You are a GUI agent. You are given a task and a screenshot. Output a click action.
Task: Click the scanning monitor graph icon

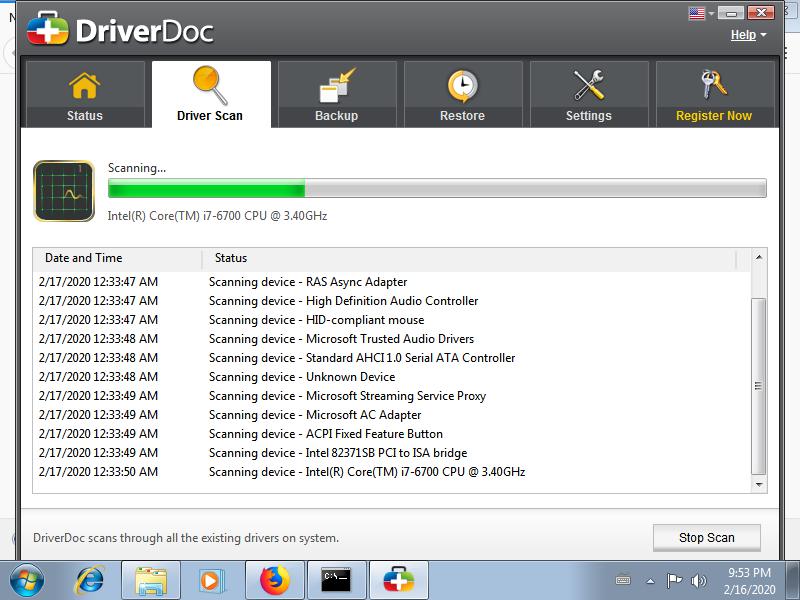click(64, 191)
